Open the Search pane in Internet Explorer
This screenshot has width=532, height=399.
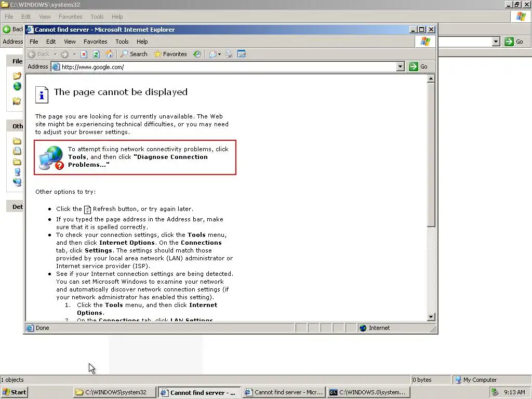click(x=134, y=54)
